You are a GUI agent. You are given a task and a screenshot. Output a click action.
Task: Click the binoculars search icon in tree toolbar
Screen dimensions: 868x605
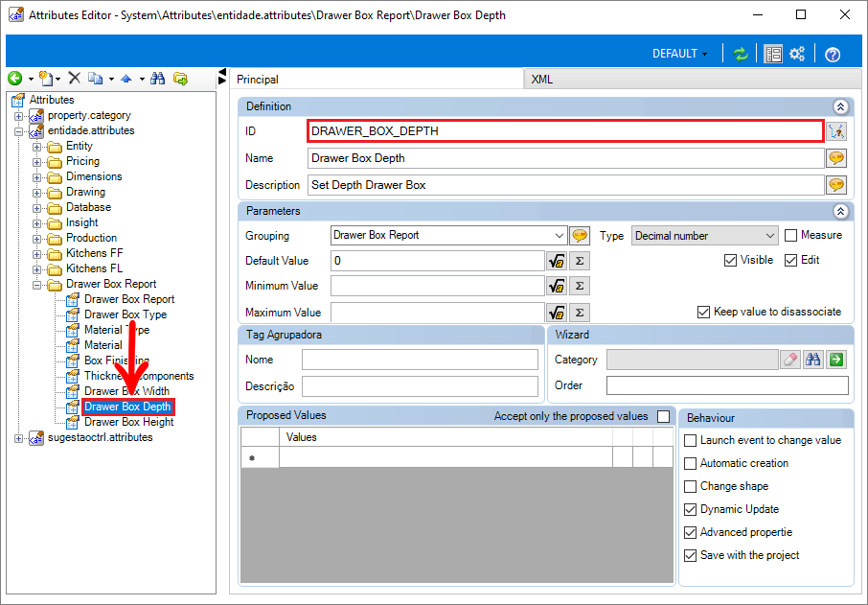click(158, 79)
